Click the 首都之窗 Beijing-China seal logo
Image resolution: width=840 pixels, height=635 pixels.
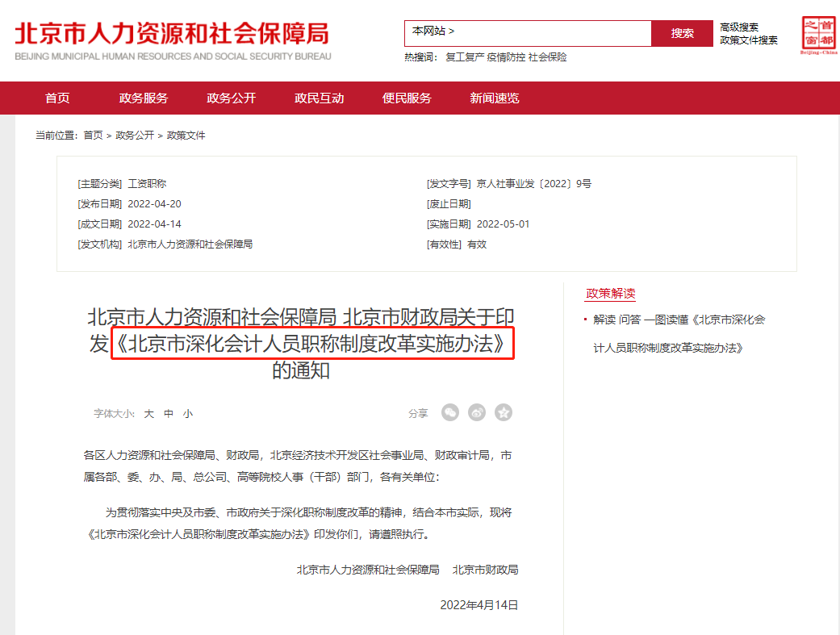[818, 33]
